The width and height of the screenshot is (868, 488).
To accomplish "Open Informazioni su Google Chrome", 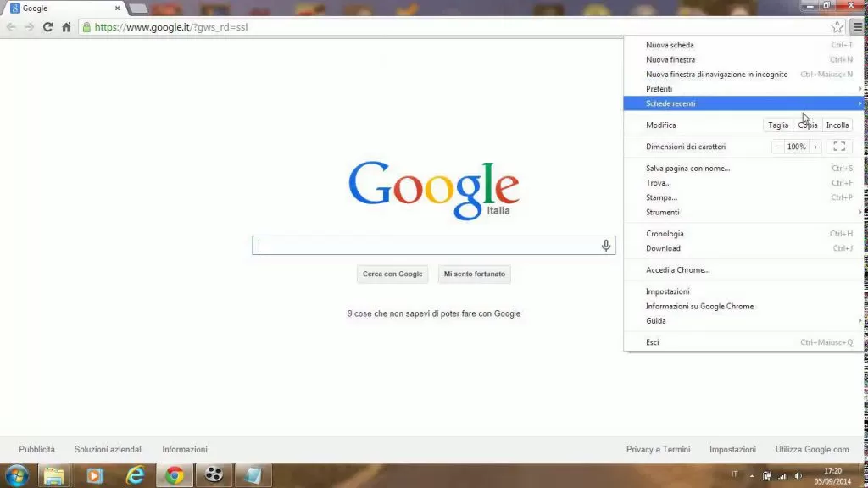I will [743, 307].
